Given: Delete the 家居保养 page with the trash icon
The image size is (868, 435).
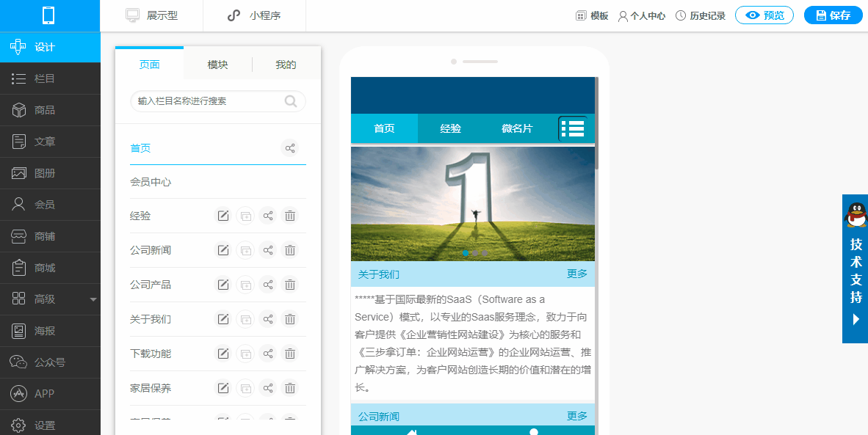Looking at the screenshot, I should (x=289, y=388).
